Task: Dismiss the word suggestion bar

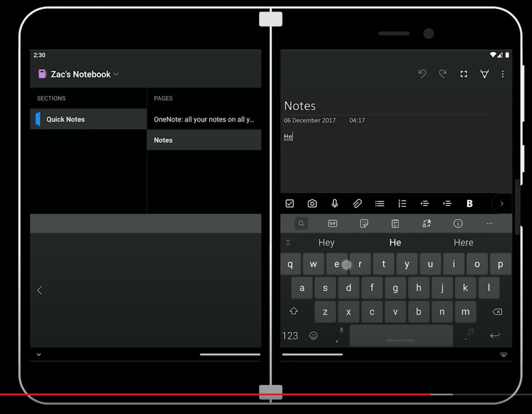Action: coord(288,243)
